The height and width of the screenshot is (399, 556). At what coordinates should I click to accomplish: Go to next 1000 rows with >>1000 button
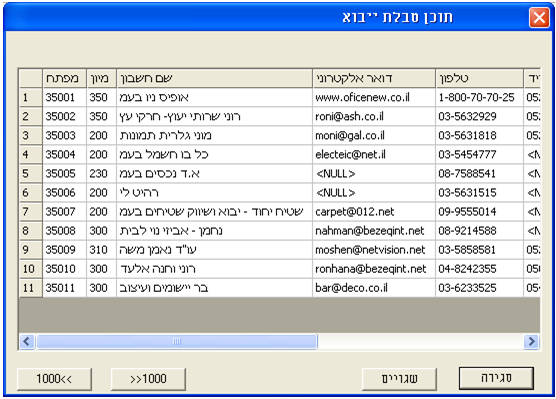(148, 379)
